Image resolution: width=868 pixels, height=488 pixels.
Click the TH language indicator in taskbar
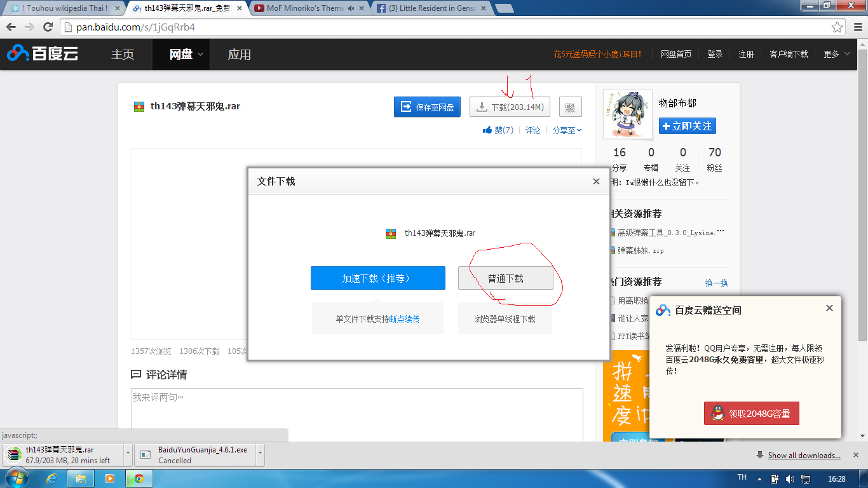click(x=742, y=477)
